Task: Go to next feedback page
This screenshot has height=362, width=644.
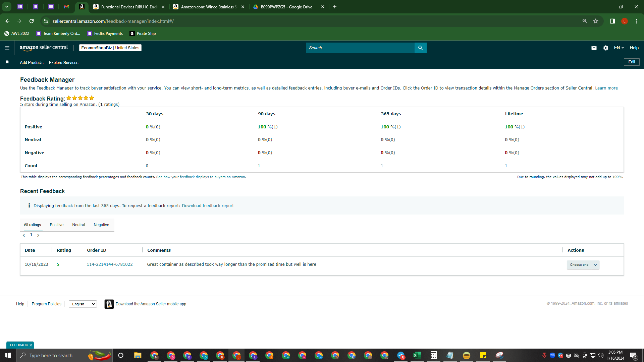Action: [38, 235]
